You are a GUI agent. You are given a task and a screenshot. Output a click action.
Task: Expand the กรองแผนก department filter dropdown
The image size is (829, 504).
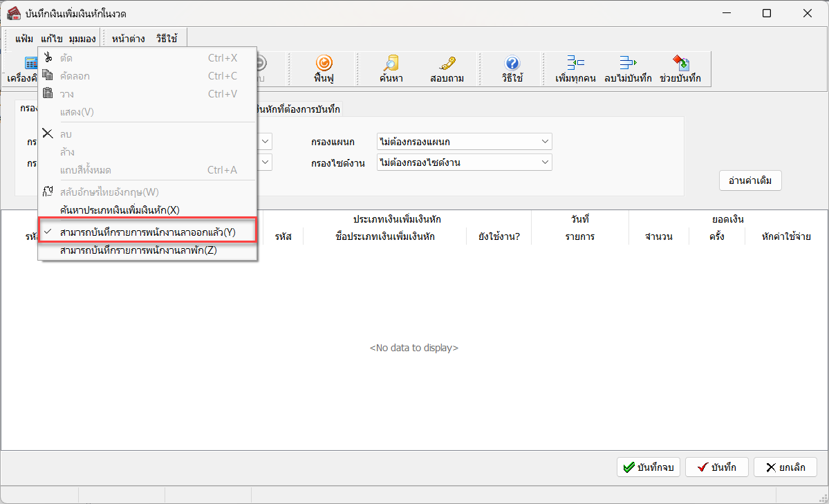click(x=545, y=142)
